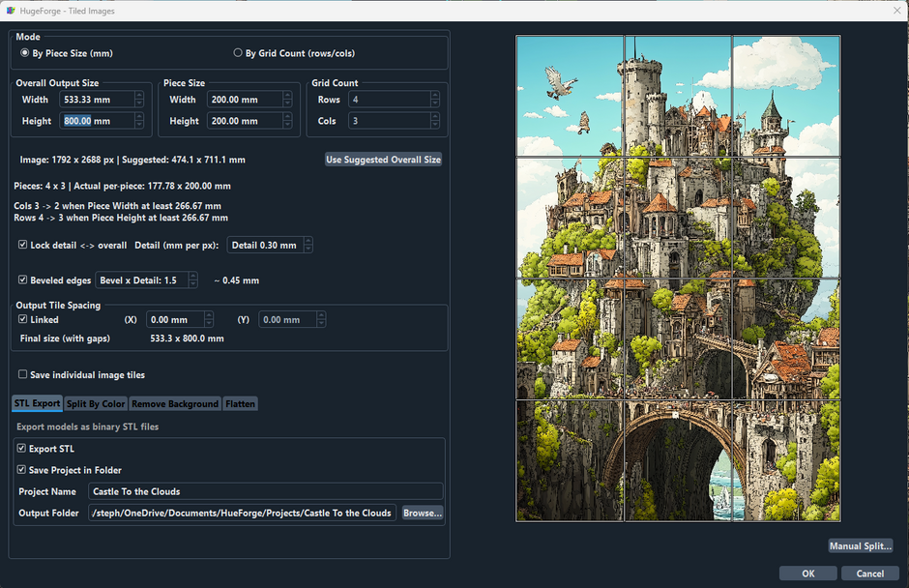Open the Manual Split dialog

860,545
